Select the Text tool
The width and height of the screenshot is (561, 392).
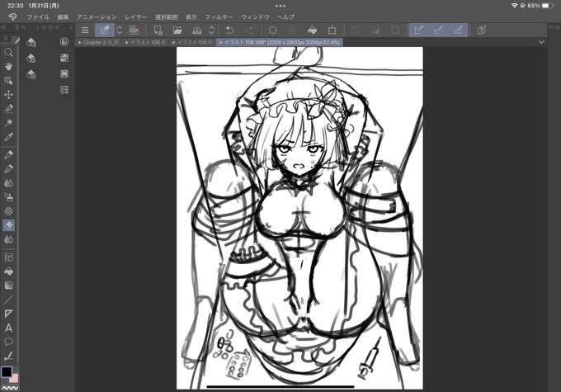click(8, 328)
